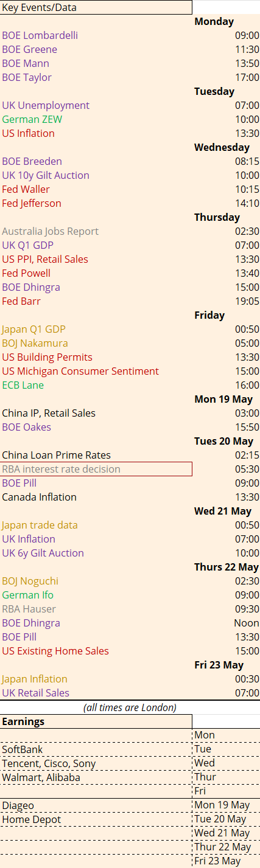Click the Thurs 22 May day header
Image resolution: width=260 pixels, height=868 pixels.
click(x=227, y=567)
